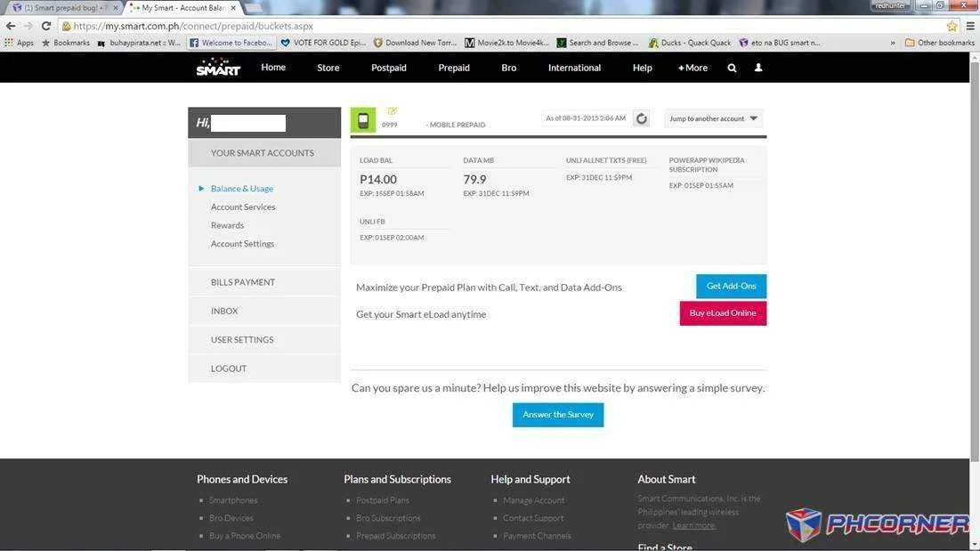Refresh the balance with the reload icon
Screen dimensions: 980x551
[x=641, y=118]
